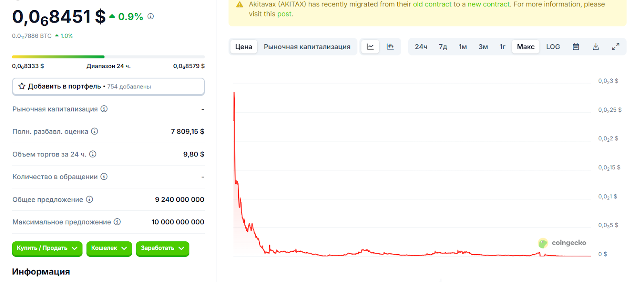The width and height of the screenshot is (644, 282).
Task: Select the 24ч time range
Action: click(421, 47)
